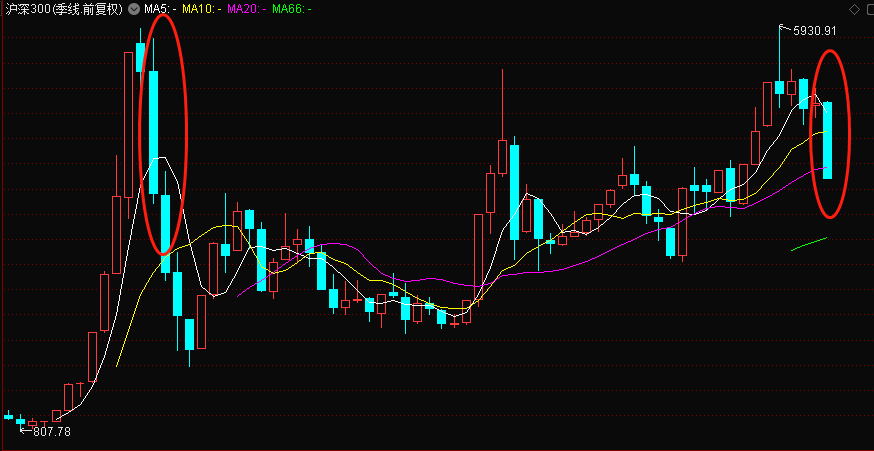Select the 沪深300(季线.前复权) chart title
Screen dimensions: 874x451
(63, 9)
